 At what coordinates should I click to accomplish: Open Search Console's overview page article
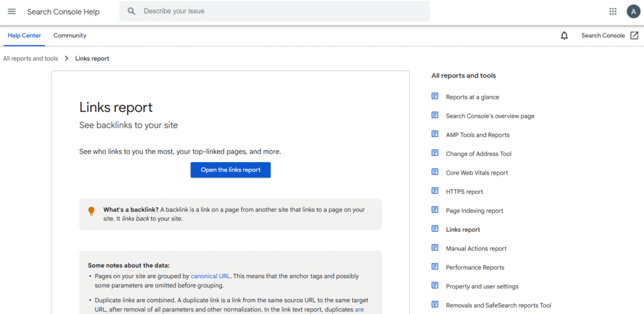tap(490, 116)
